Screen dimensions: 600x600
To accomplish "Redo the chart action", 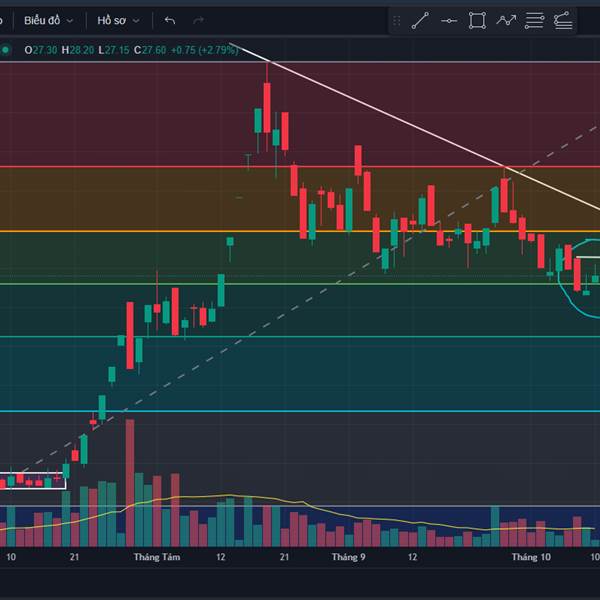I will [198, 20].
